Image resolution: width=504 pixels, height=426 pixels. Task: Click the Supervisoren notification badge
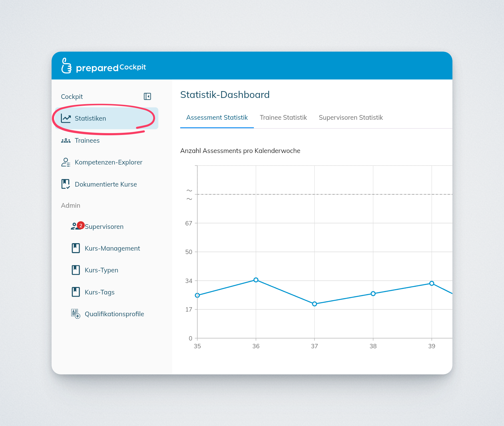pos(81,225)
